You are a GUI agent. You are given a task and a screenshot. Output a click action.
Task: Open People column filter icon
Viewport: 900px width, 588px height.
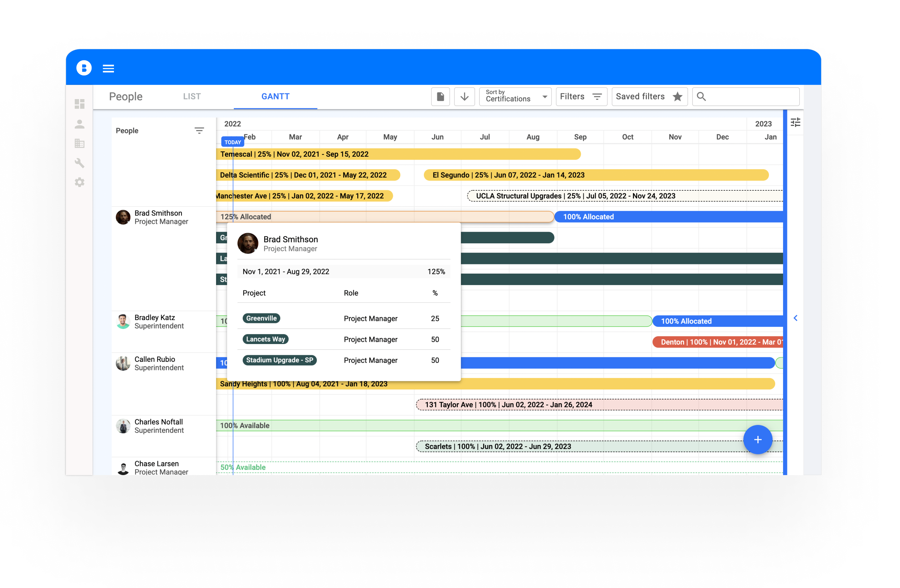click(199, 130)
